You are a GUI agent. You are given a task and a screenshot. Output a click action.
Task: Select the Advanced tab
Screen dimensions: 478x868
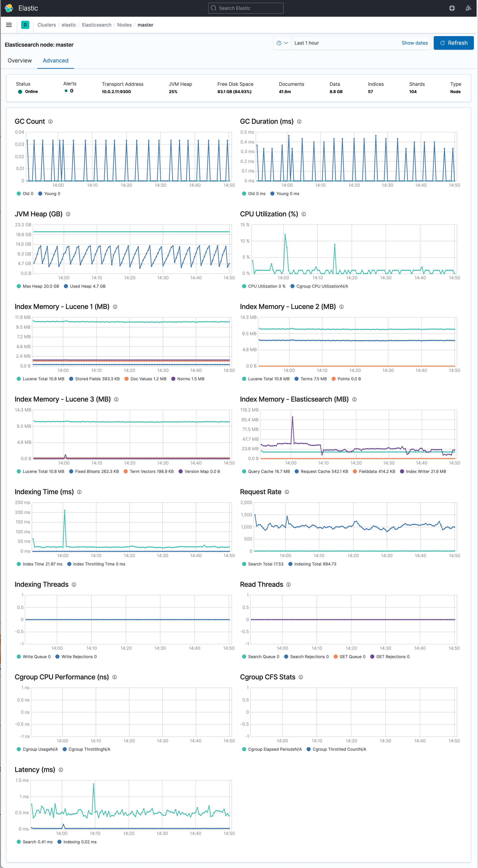55,61
